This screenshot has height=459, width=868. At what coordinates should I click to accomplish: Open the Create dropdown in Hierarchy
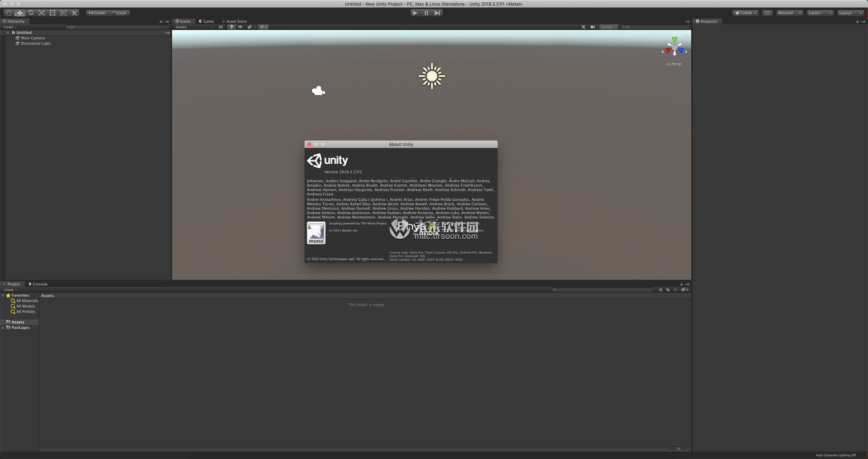click(x=10, y=27)
